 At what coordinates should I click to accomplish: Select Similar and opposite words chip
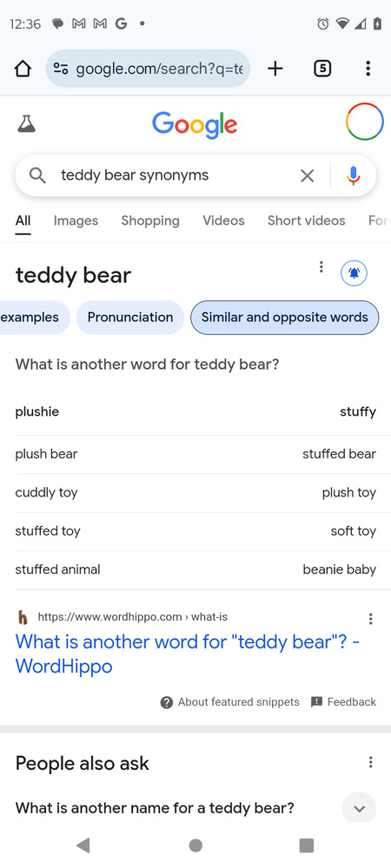tap(285, 318)
